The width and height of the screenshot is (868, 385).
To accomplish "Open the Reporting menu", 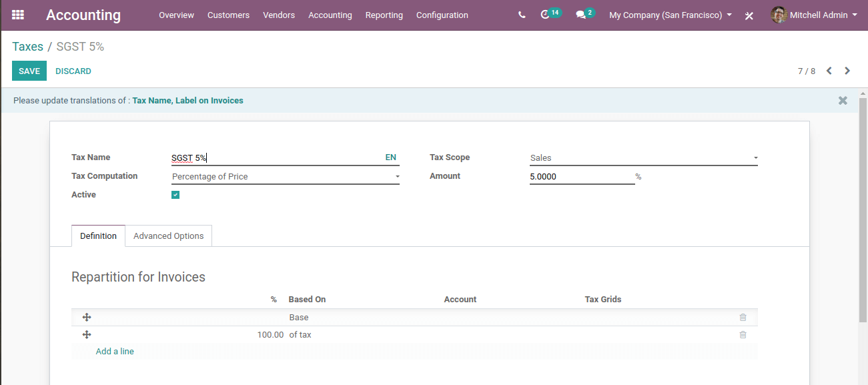I will 384,15.
